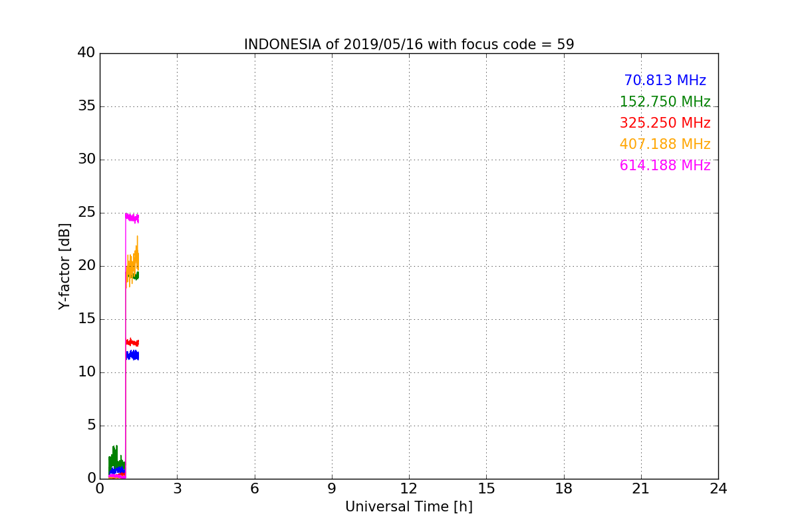Click the x-axis tick label 6
798x532 pixels.
254,489
